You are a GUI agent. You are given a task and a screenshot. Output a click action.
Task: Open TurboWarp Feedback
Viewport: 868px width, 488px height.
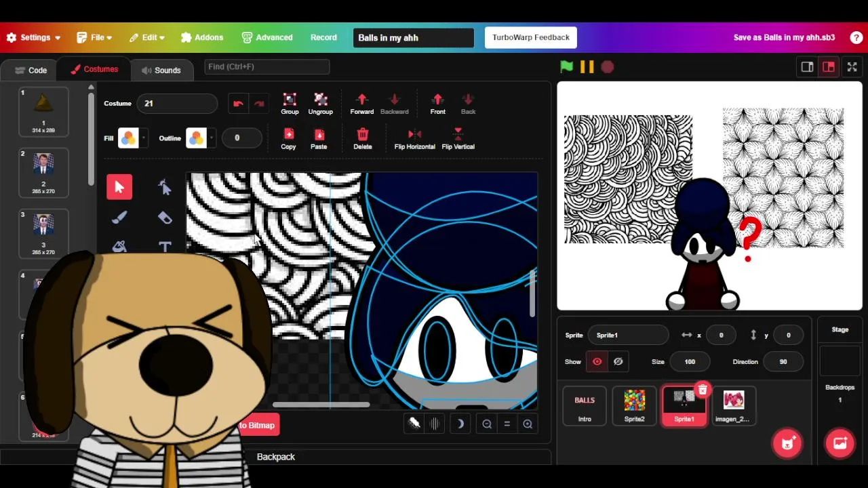(x=531, y=38)
